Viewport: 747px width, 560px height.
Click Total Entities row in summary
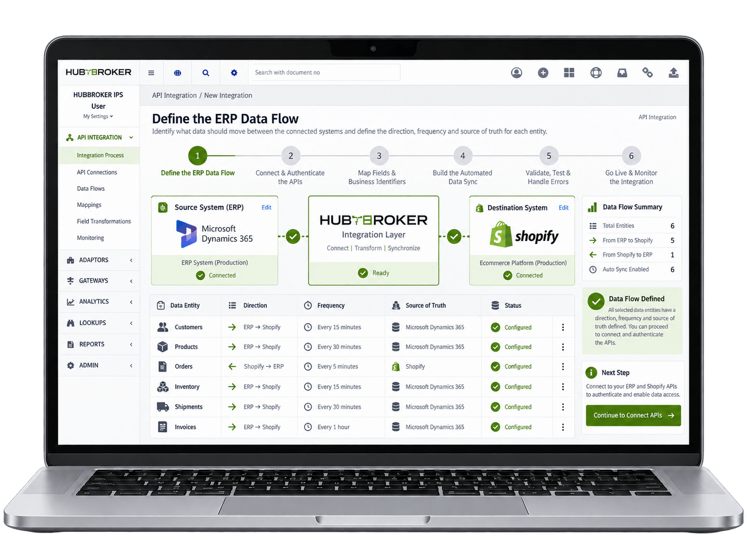(632, 226)
